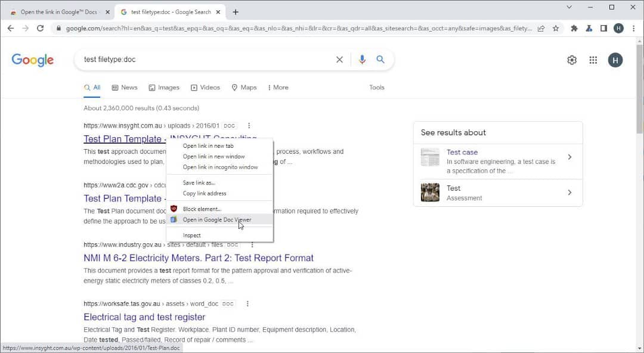Image resolution: width=644 pixels, height=353 pixels.
Task: Click the page reload icon
Action: coord(40,28)
